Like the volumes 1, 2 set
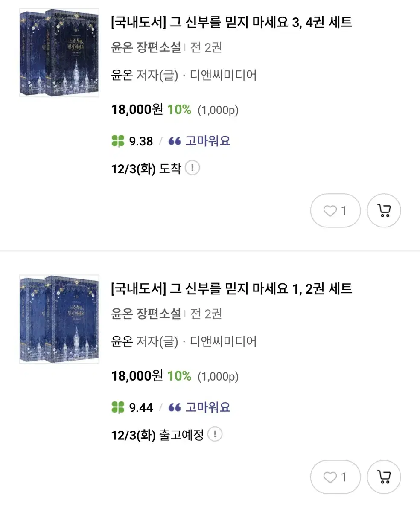This screenshot has width=420, height=512. tap(335, 477)
